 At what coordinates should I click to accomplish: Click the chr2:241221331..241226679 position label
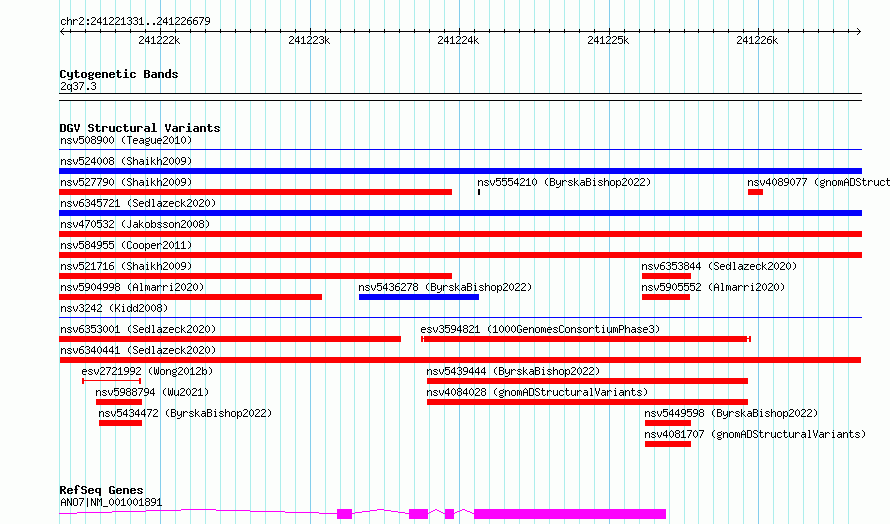coord(135,21)
